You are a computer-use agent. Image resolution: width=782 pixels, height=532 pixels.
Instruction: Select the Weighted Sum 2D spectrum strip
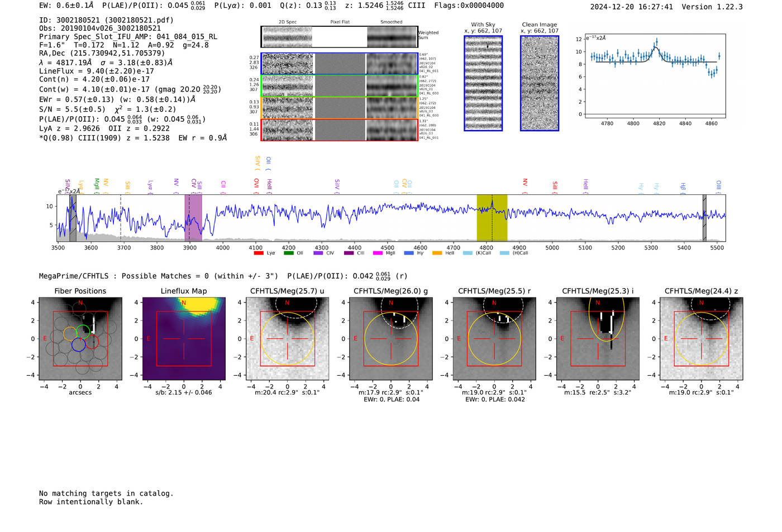coord(340,37)
